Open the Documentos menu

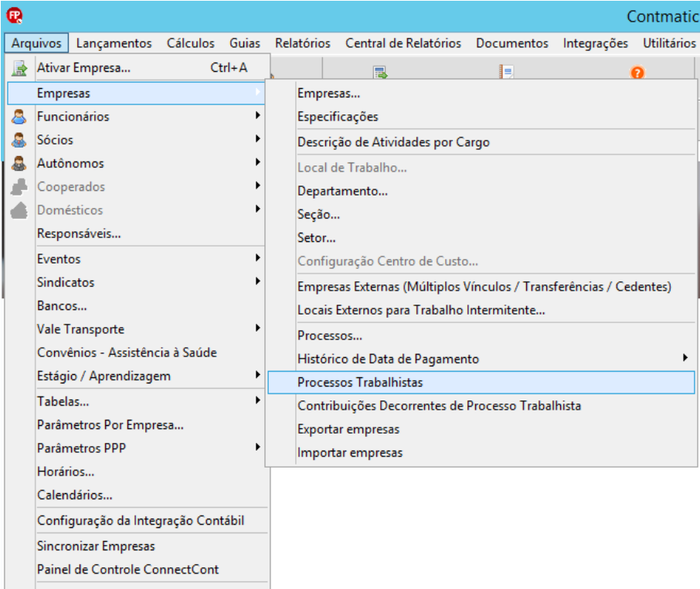(x=512, y=43)
